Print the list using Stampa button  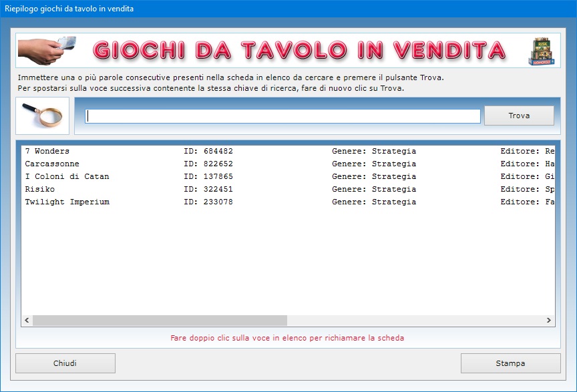pyautogui.click(x=510, y=363)
